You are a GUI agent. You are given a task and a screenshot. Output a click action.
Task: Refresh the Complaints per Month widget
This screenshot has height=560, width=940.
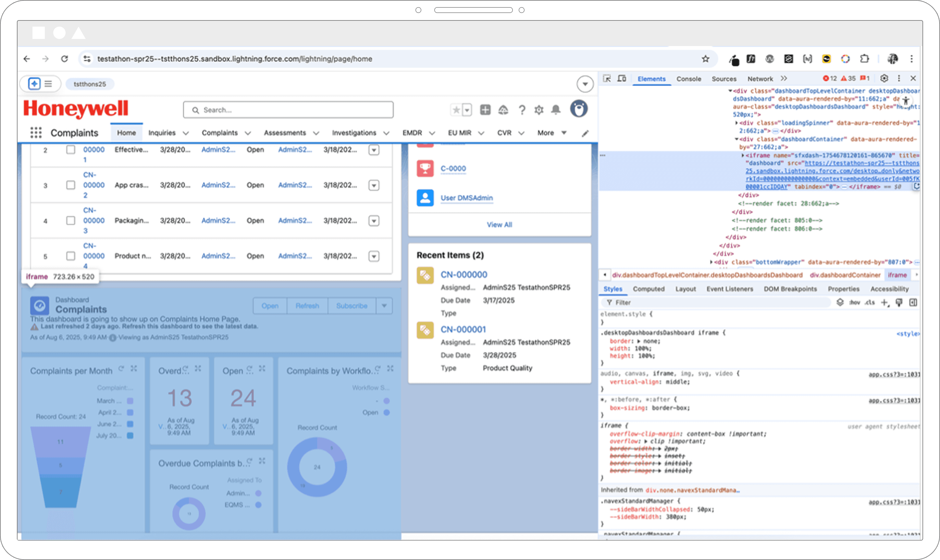click(121, 369)
